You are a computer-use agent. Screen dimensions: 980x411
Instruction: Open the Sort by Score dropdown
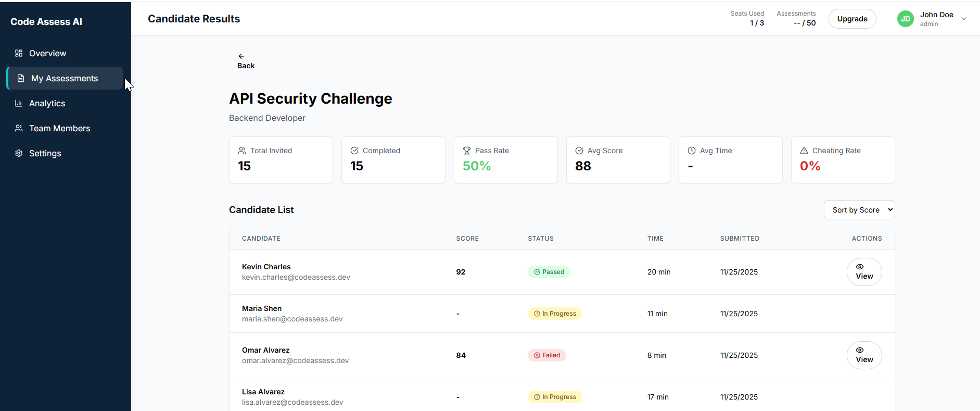pyautogui.click(x=859, y=210)
